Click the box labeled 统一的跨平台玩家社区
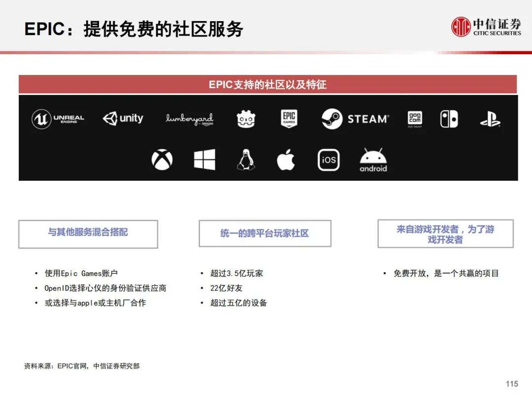 pos(265,233)
